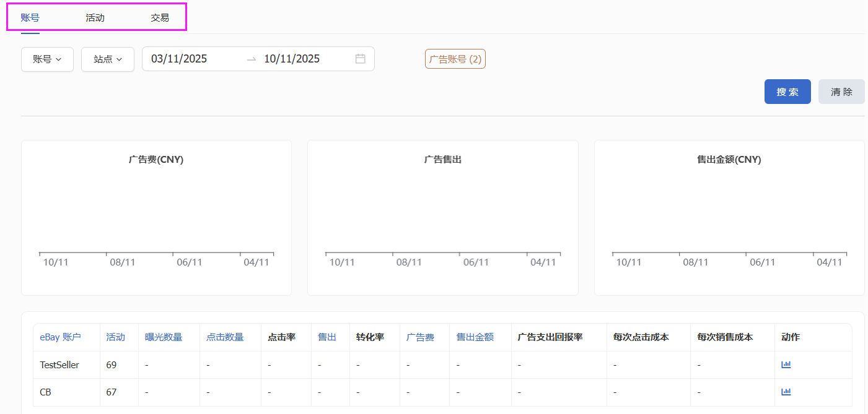This screenshot has height=414, width=868.
Task: Sort by 售出金额 column header
Action: pyautogui.click(x=475, y=337)
